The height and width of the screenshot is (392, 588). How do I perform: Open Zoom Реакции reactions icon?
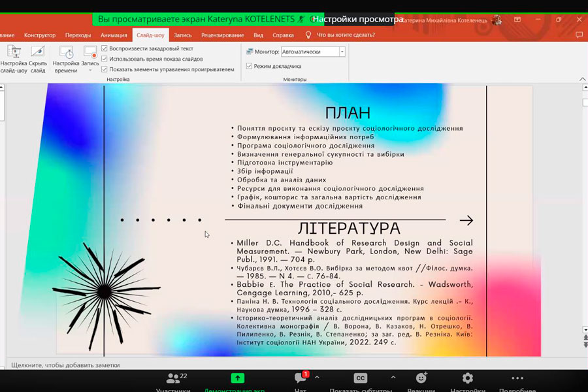coord(421,378)
